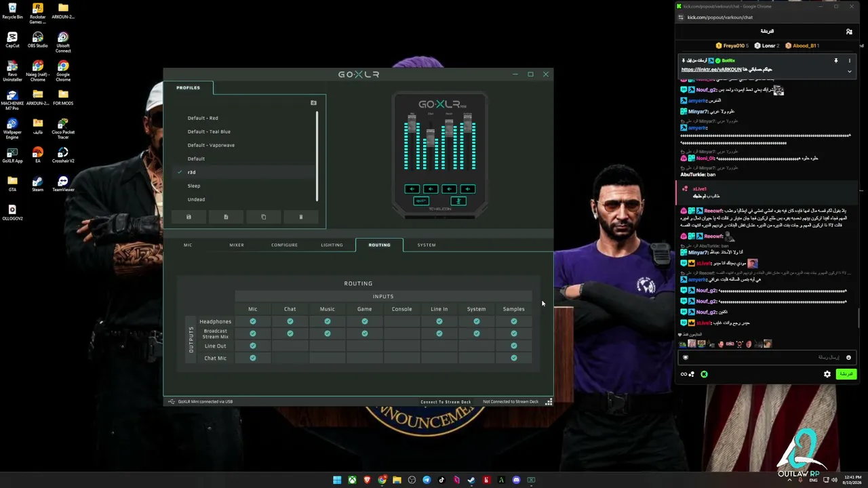Uncheck Mic routing to Headphones

(x=253, y=321)
